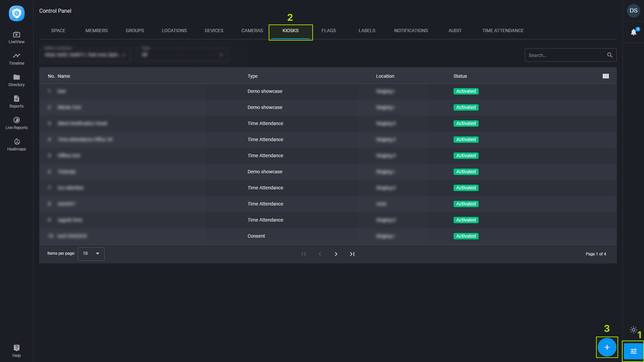Open the Help section
Viewport: 644px width, 362px height.
tap(16, 351)
